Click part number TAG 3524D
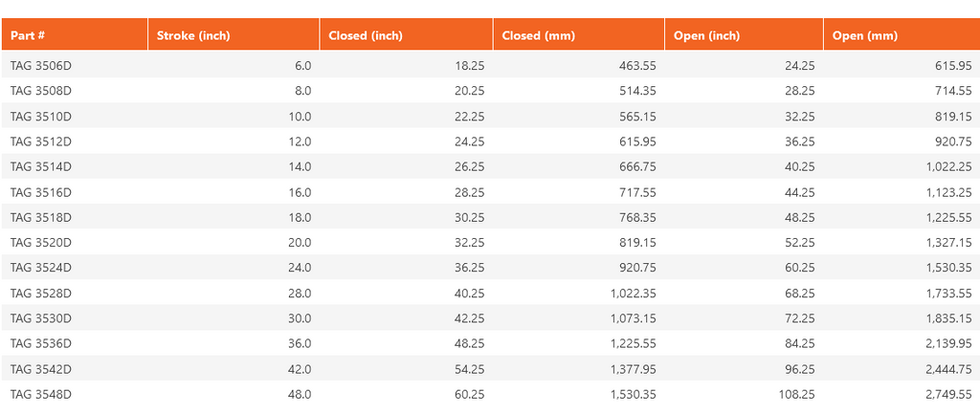 point(41,268)
